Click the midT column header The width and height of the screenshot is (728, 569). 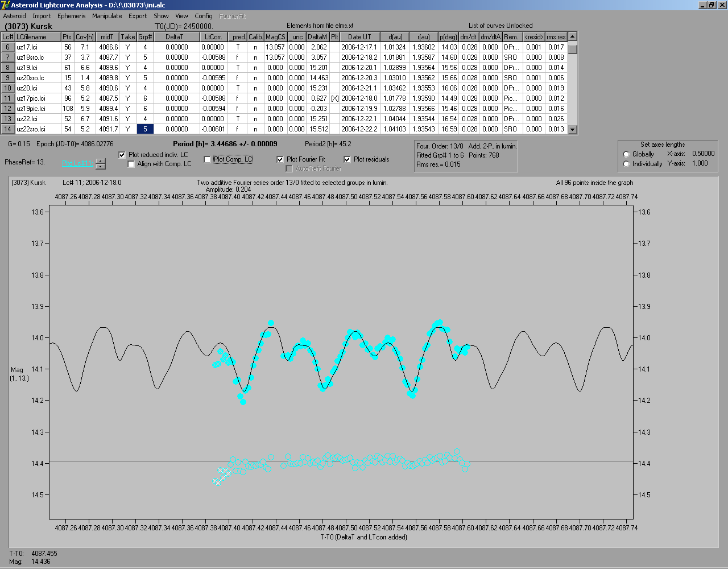tap(107, 37)
